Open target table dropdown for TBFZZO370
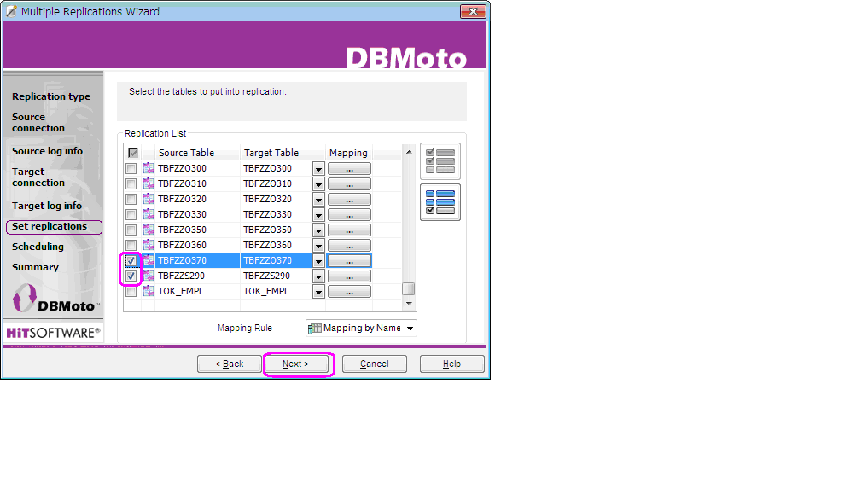 click(318, 261)
